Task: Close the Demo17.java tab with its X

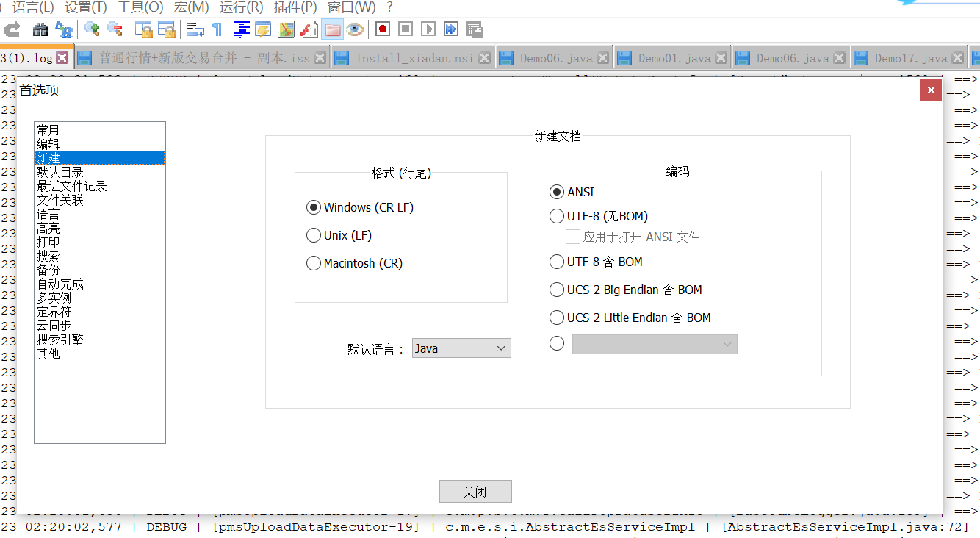Action: pos(958,58)
